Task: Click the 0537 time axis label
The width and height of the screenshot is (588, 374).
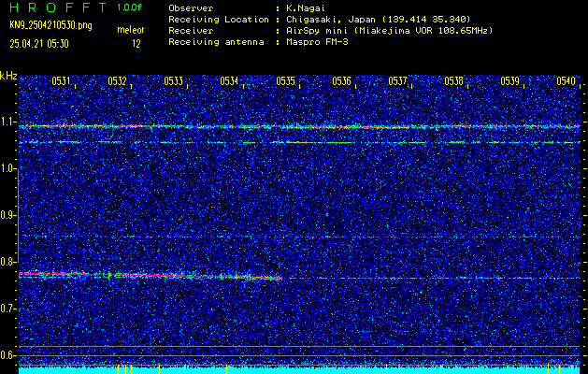Action: coord(397,81)
